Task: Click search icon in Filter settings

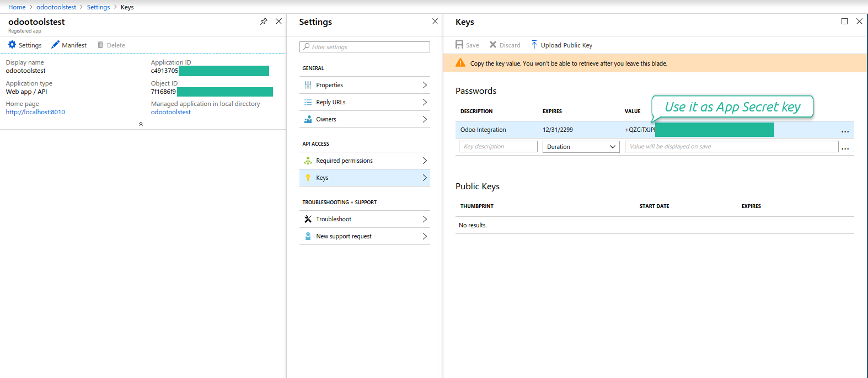Action: (306, 47)
